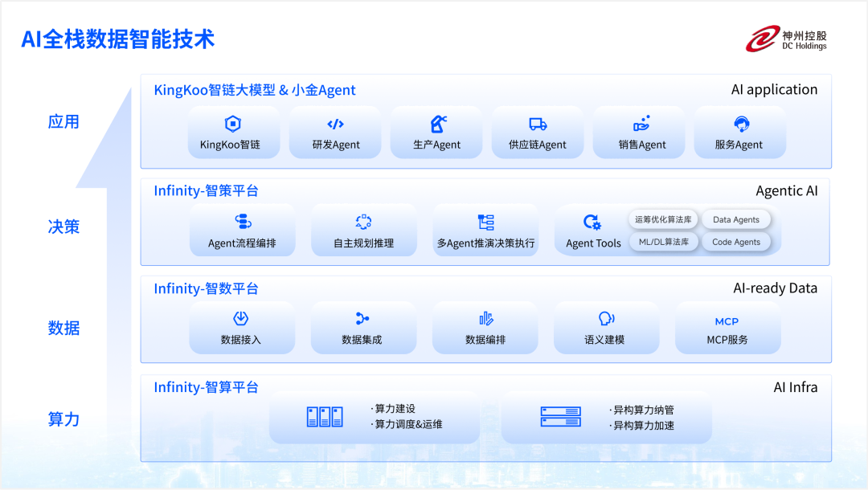Screen dimensions: 868x490
Task: Click the 研发Agent label
Action: [x=336, y=145]
